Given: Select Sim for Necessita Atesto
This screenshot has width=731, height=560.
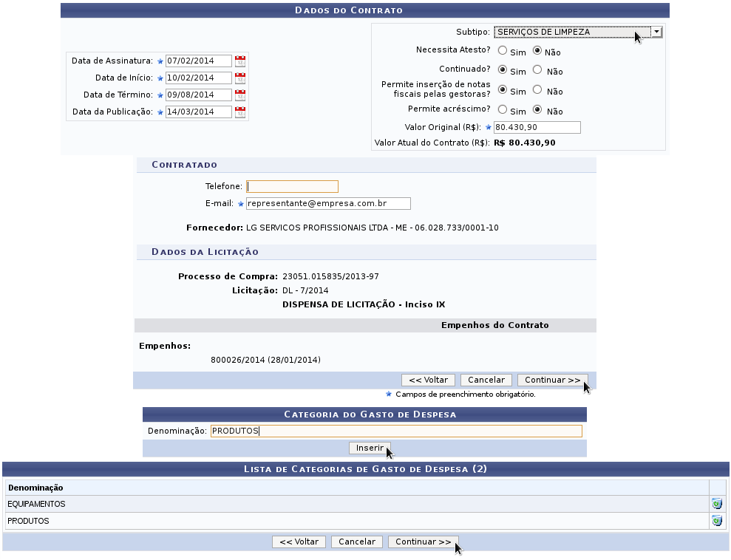Looking at the screenshot, I should (x=503, y=50).
